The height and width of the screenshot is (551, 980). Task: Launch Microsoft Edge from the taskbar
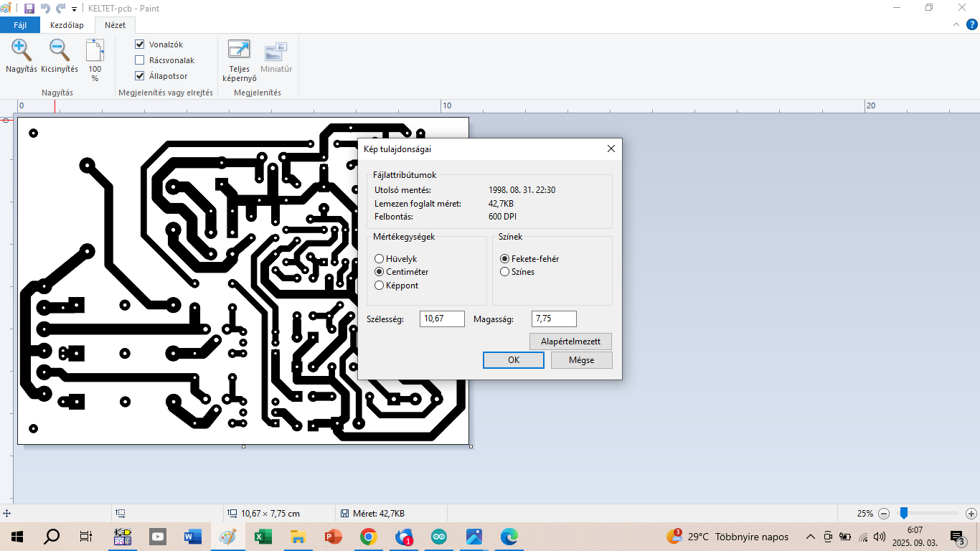(509, 536)
